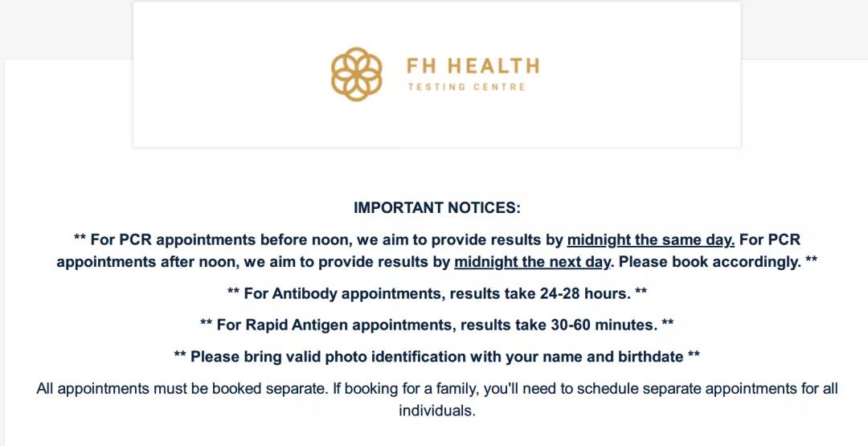Click the TESTING CENTRE subtitle in logo
868x446 pixels.
[x=467, y=87]
